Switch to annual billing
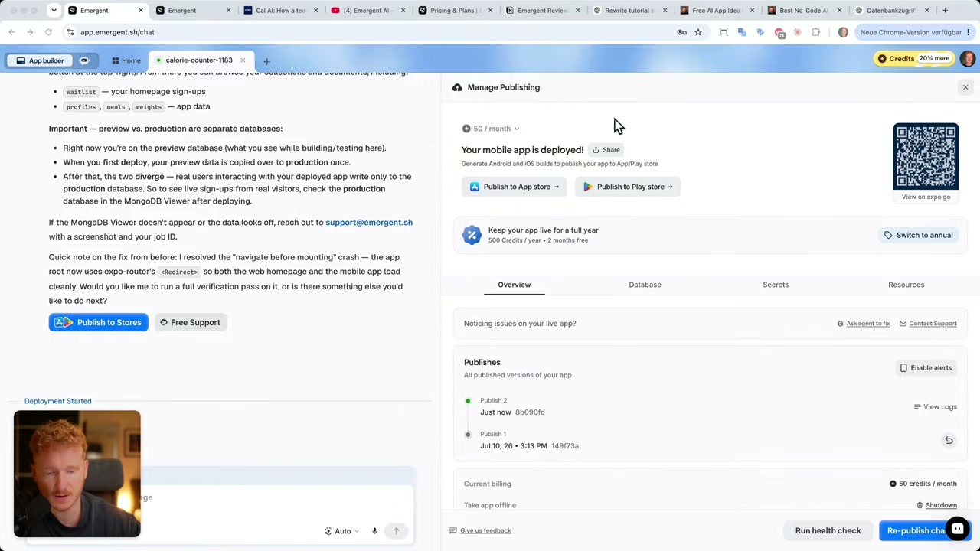 click(x=918, y=235)
